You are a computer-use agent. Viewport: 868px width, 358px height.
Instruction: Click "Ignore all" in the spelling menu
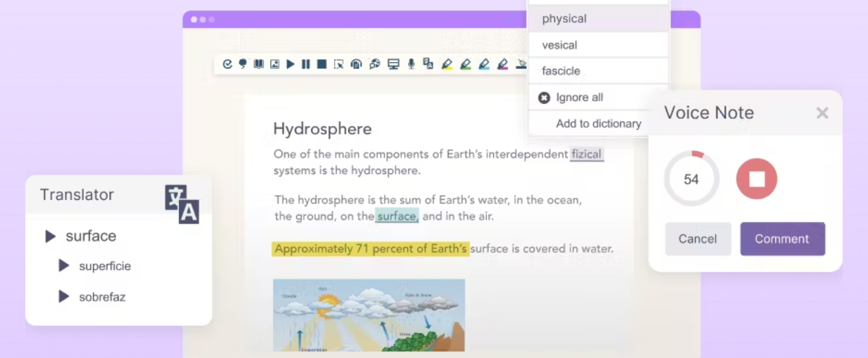pos(579,98)
